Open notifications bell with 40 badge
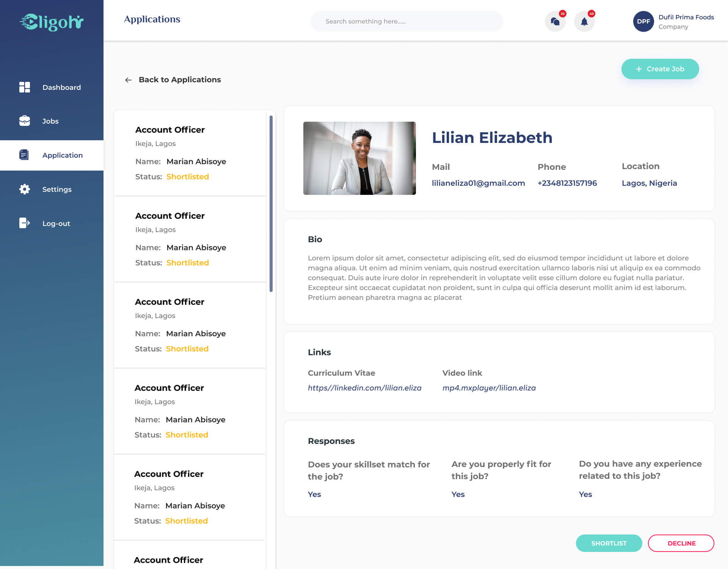Screen dimensions: 728x569 584,21
